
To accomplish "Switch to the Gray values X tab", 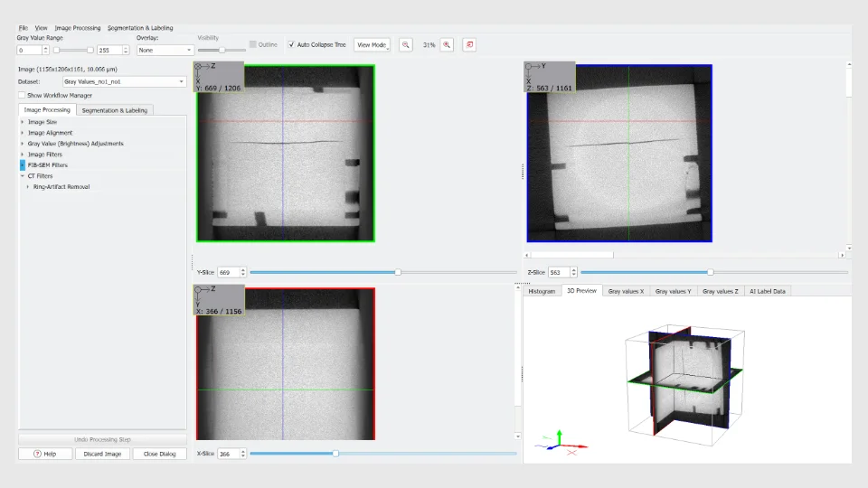I will pyautogui.click(x=626, y=291).
